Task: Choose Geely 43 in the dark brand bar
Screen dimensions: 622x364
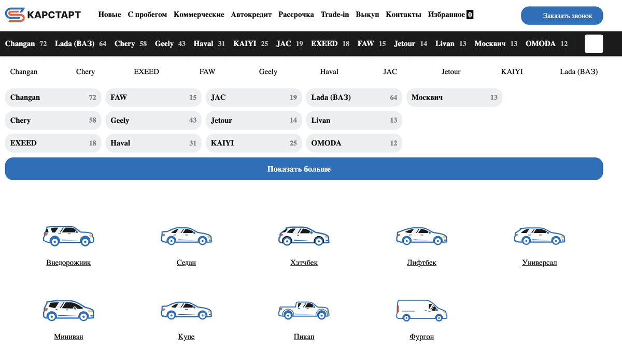Action: 170,43
